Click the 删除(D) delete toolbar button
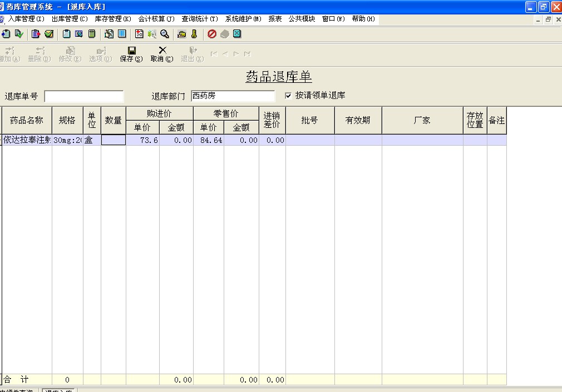The width and height of the screenshot is (562, 392). click(x=40, y=54)
